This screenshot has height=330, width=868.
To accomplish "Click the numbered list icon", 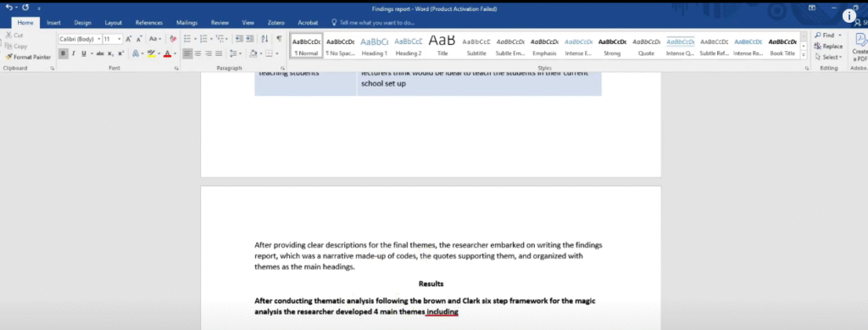I will pyautogui.click(x=203, y=39).
